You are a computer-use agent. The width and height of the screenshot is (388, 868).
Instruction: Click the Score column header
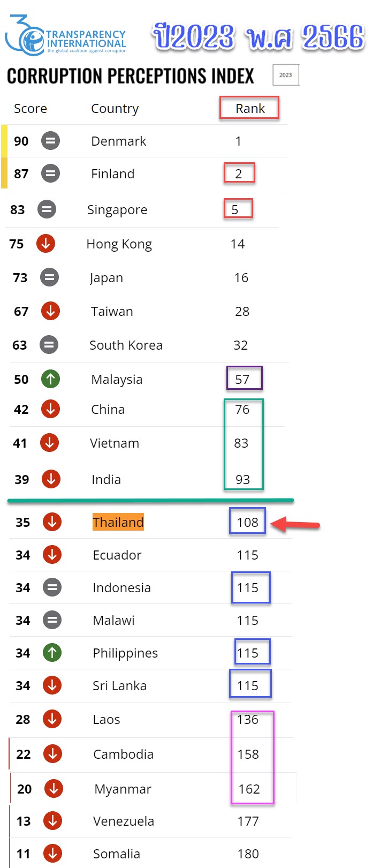pos(31,109)
